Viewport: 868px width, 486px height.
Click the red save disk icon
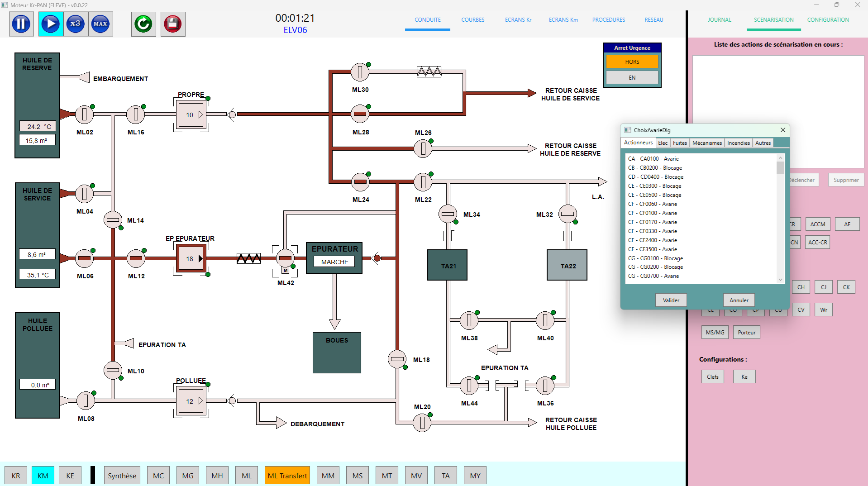pyautogui.click(x=173, y=24)
